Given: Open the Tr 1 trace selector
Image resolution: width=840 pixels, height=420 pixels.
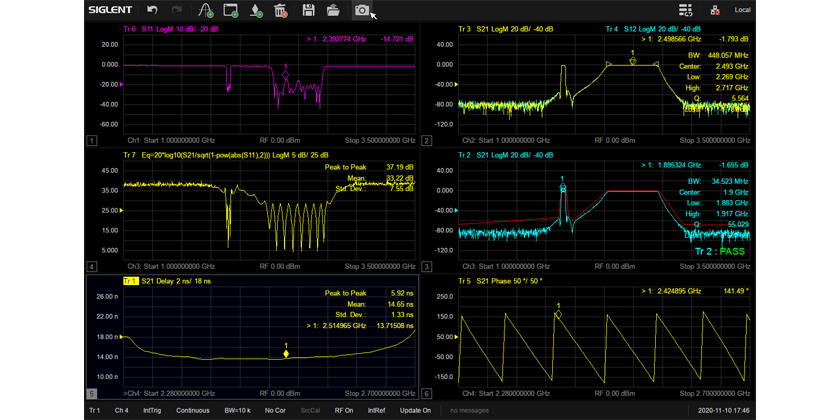Looking at the screenshot, I should [x=94, y=410].
